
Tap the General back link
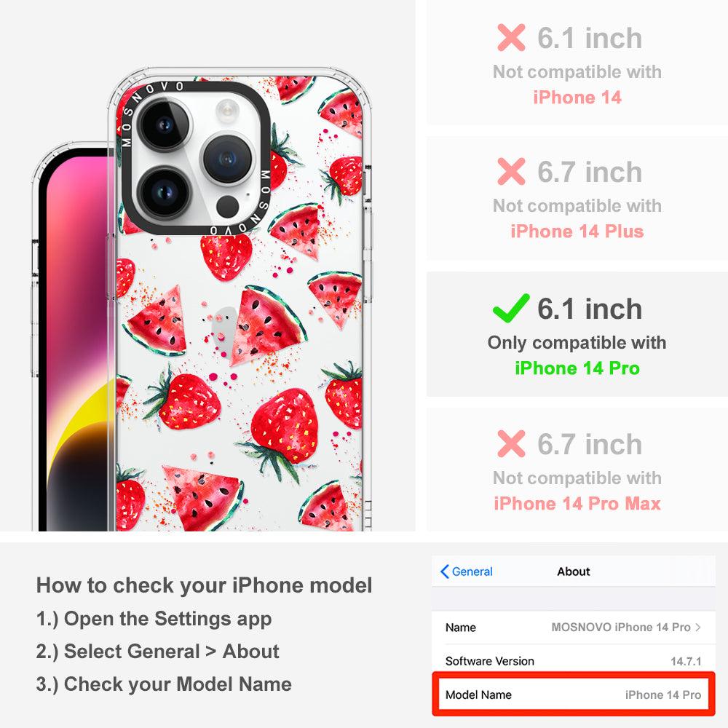click(466, 571)
